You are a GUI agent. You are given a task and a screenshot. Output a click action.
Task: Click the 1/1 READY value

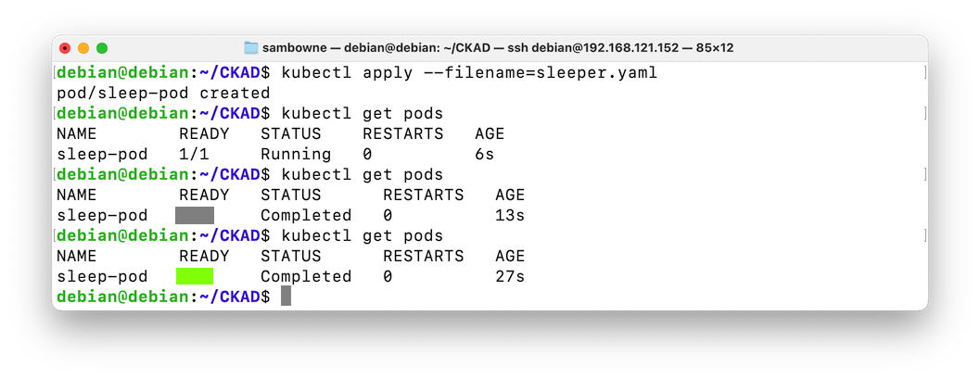(x=194, y=154)
